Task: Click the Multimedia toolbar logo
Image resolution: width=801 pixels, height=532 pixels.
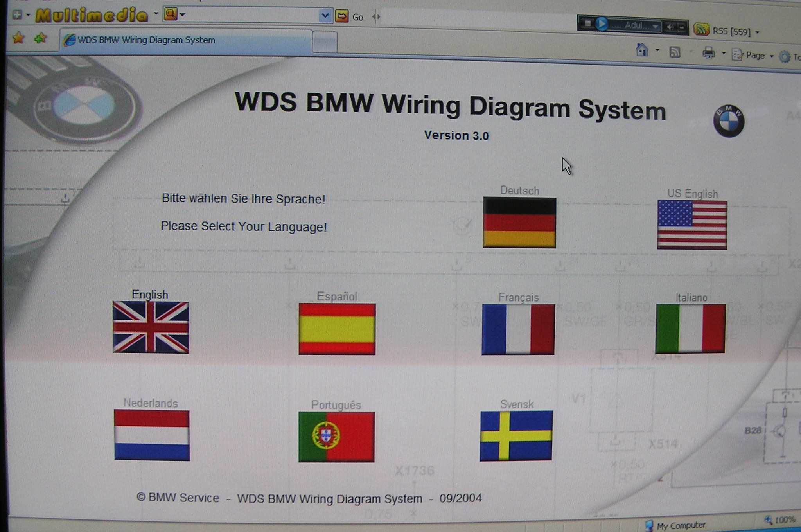Action: click(x=92, y=15)
